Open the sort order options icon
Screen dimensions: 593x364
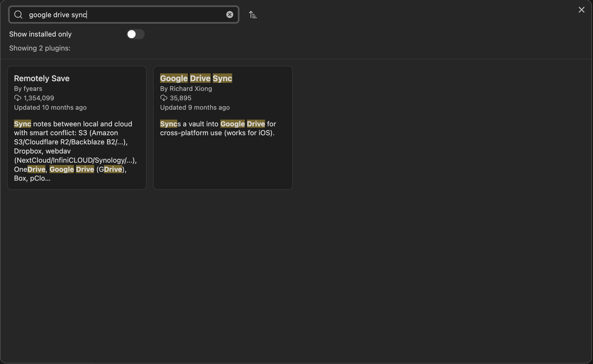(253, 15)
